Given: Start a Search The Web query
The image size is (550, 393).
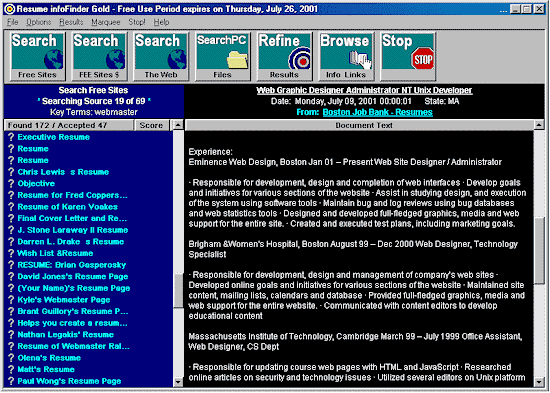Looking at the screenshot, I should 161,56.
